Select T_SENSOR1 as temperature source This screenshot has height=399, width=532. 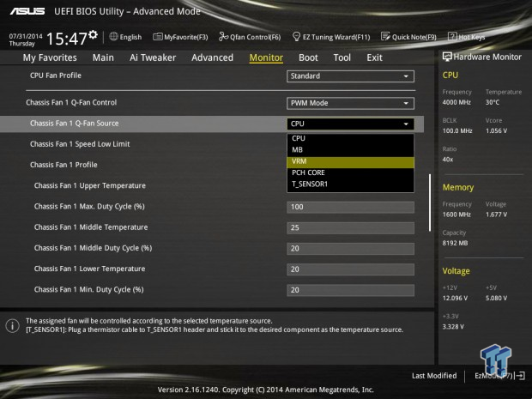coord(350,184)
